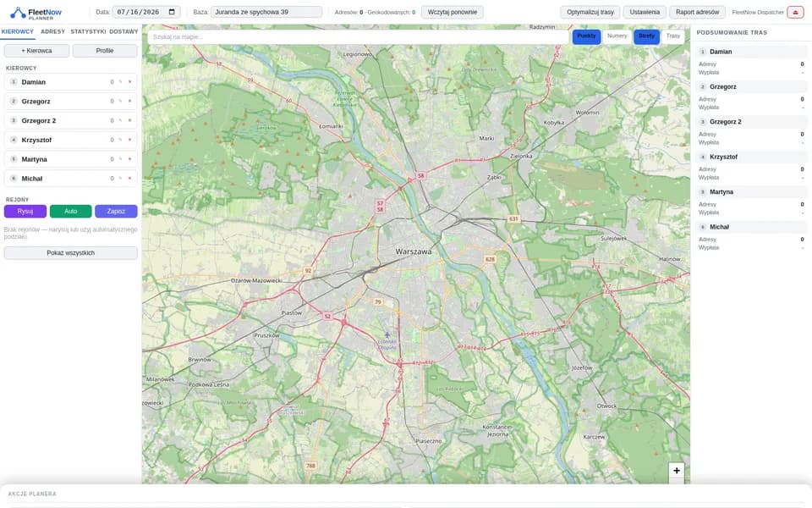Viewport: 812px width, 508px height.
Task: Click the edit pencil for Grzegorz 2
Action: pyautogui.click(x=121, y=120)
